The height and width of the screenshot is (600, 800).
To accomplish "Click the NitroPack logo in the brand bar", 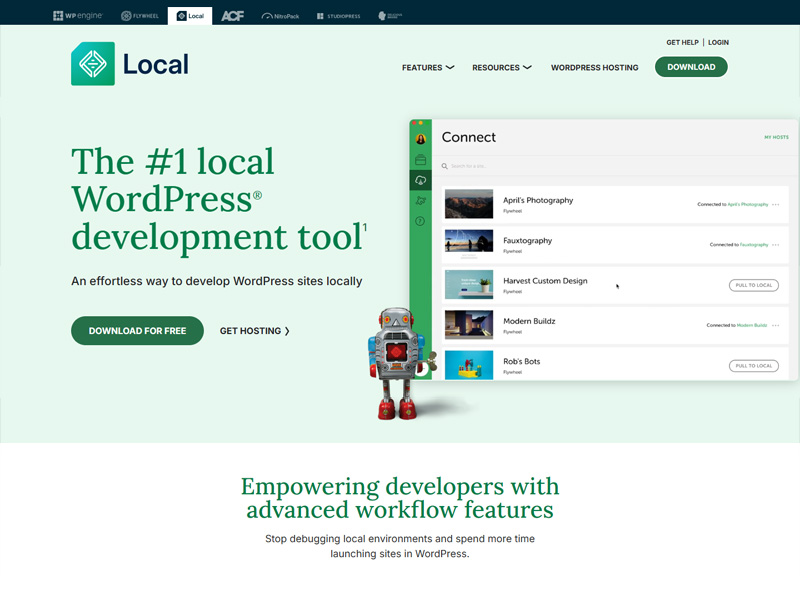I will pyautogui.click(x=280, y=15).
